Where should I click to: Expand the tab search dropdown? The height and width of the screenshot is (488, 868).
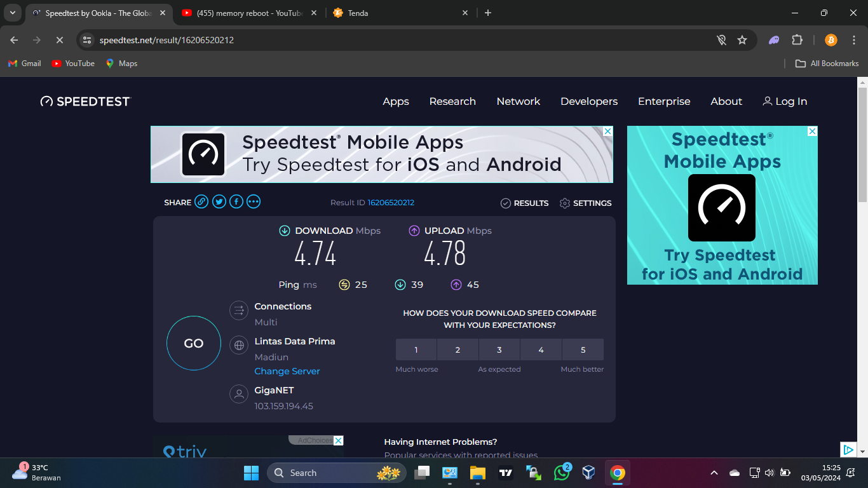point(12,13)
